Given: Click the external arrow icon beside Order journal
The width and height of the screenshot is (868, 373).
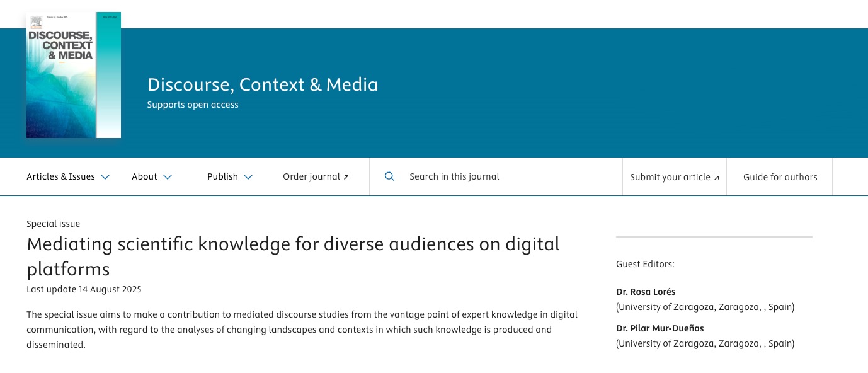Looking at the screenshot, I should [346, 177].
